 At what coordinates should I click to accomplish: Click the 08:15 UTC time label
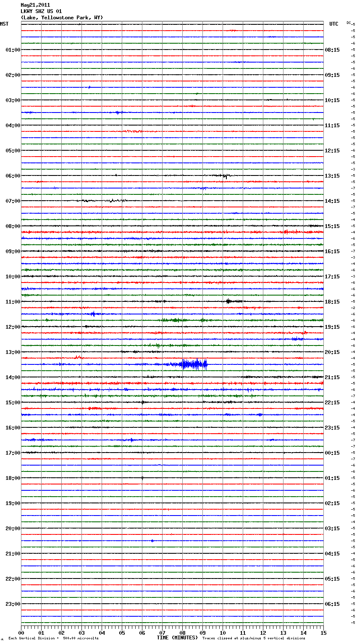pyautogui.click(x=332, y=50)
